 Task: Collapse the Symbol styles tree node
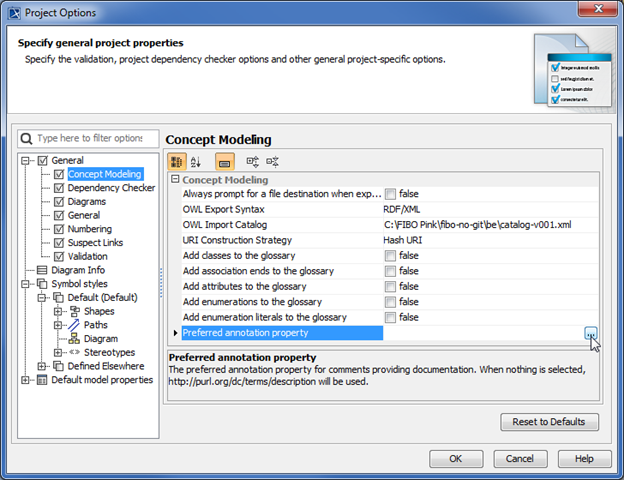[25, 284]
